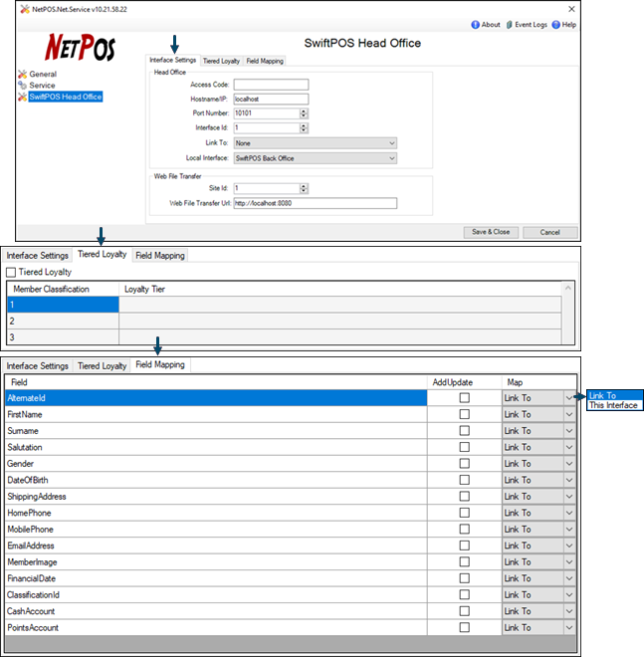Screen dimensions: 644x657
Task: Select the FinancialDate field row
Action: pyautogui.click(x=216, y=578)
